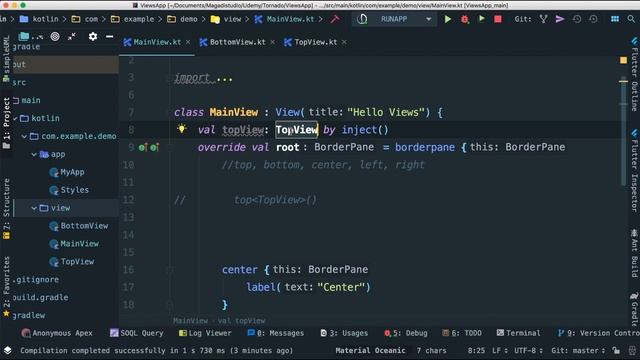Screen dimensions: 640x360
Task: Open Flutter Inspector side panel
Action: coord(634,171)
